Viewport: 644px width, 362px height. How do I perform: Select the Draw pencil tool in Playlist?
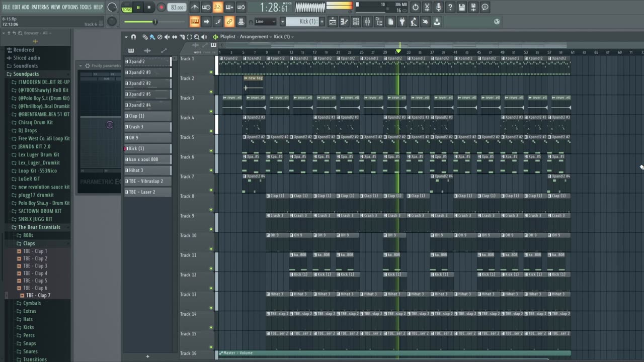145,37
